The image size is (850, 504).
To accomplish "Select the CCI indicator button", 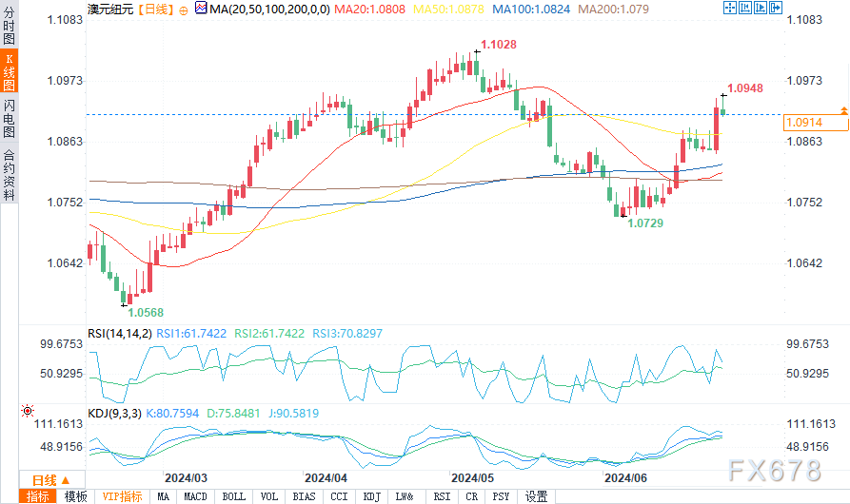I will click(339, 496).
